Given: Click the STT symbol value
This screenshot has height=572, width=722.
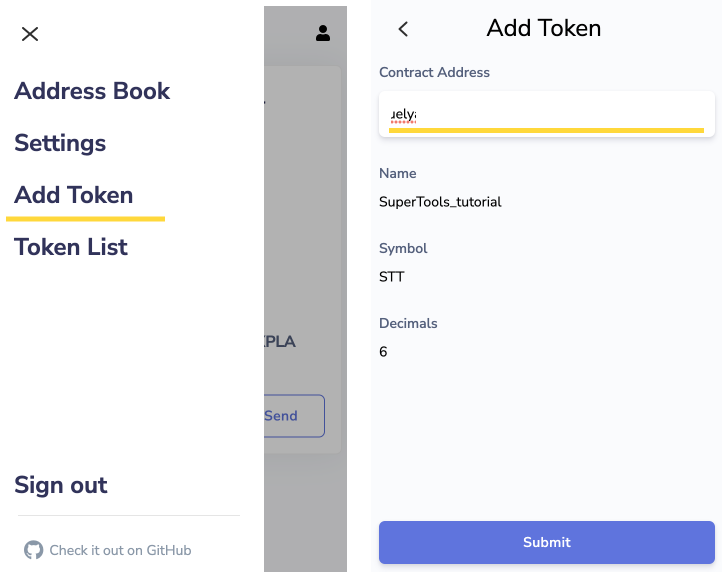Looking at the screenshot, I should pos(392,277).
